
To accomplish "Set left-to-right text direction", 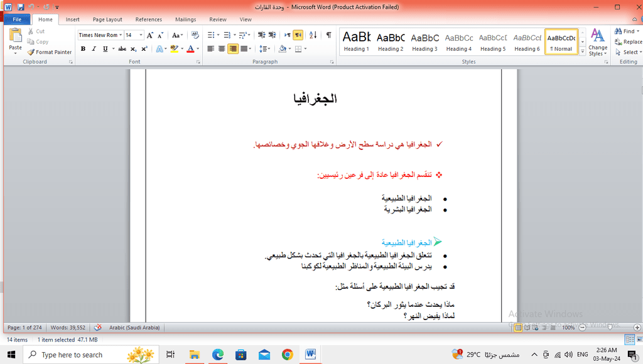I will [x=288, y=35].
